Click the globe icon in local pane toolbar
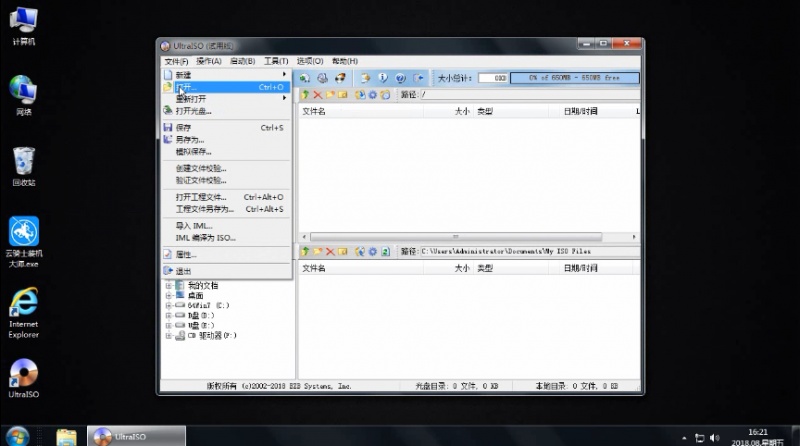 pos(360,252)
